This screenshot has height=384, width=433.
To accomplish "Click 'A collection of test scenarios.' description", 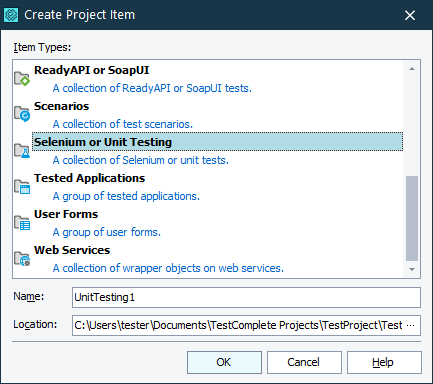I will (123, 124).
